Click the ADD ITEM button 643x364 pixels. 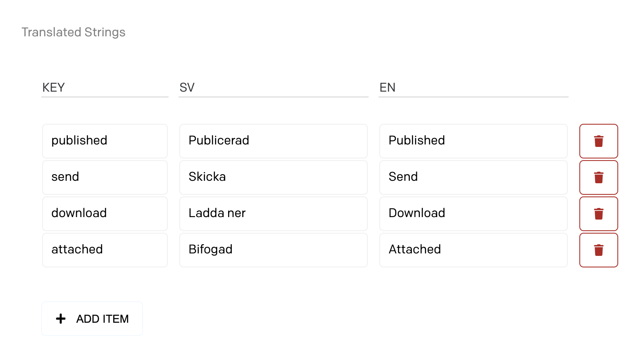tap(92, 319)
